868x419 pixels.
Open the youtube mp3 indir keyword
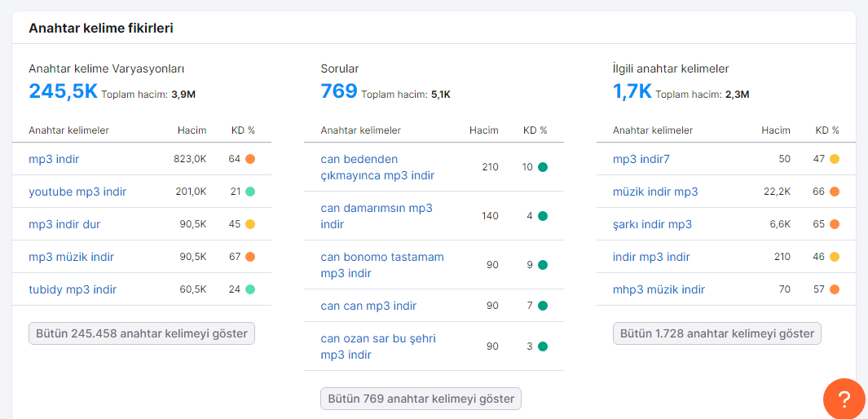pos(77,192)
